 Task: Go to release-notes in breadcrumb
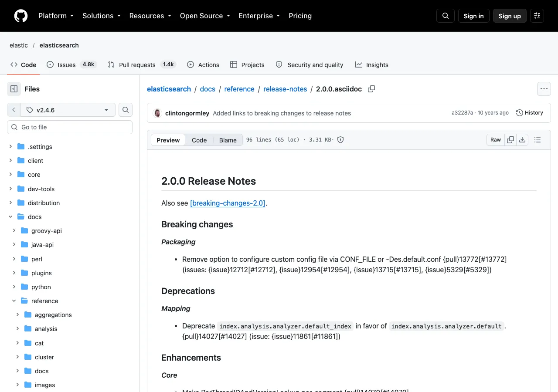click(285, 89)
